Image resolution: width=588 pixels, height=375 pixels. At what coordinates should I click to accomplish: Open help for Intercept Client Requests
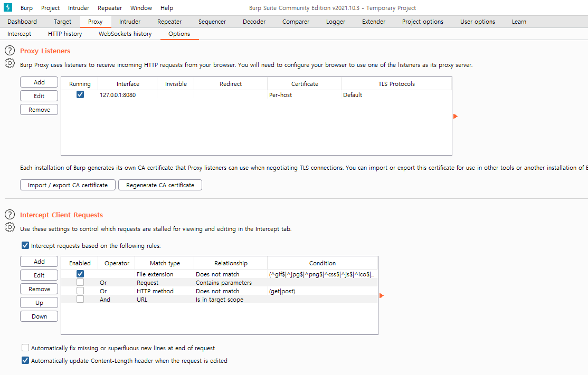click(x=10, y=215)
